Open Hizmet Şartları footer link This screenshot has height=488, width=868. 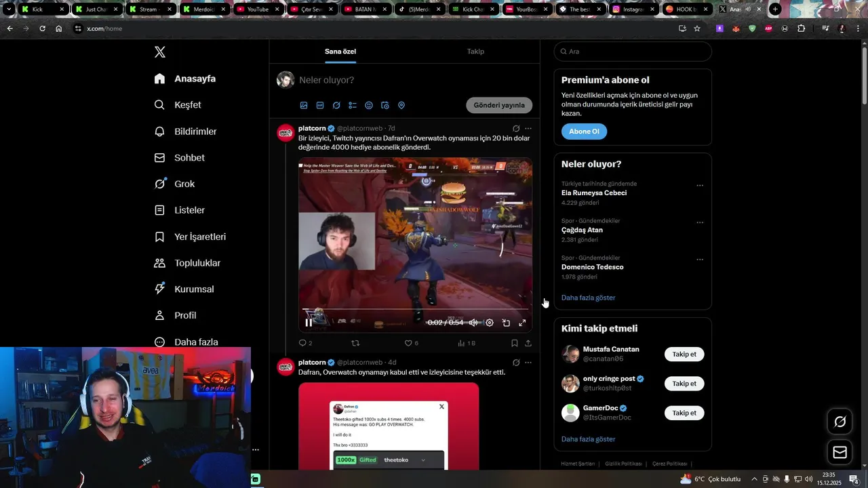tap(578, 464)
